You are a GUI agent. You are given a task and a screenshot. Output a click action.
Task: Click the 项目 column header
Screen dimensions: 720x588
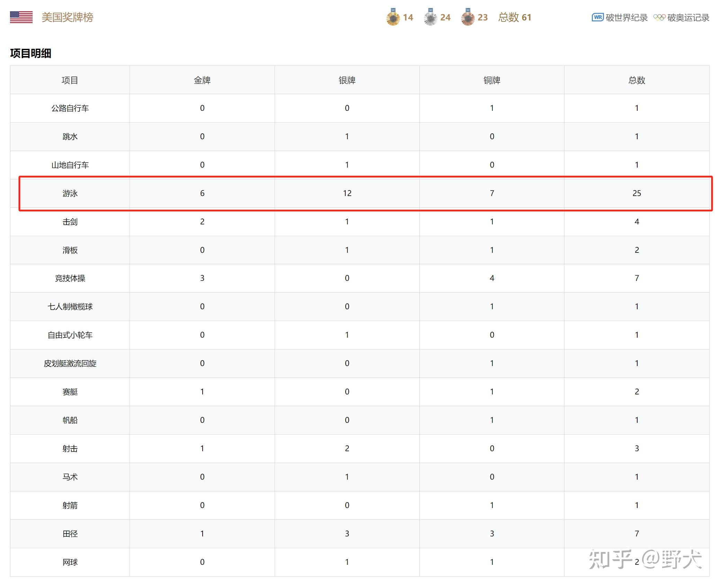tap(70, 80)
